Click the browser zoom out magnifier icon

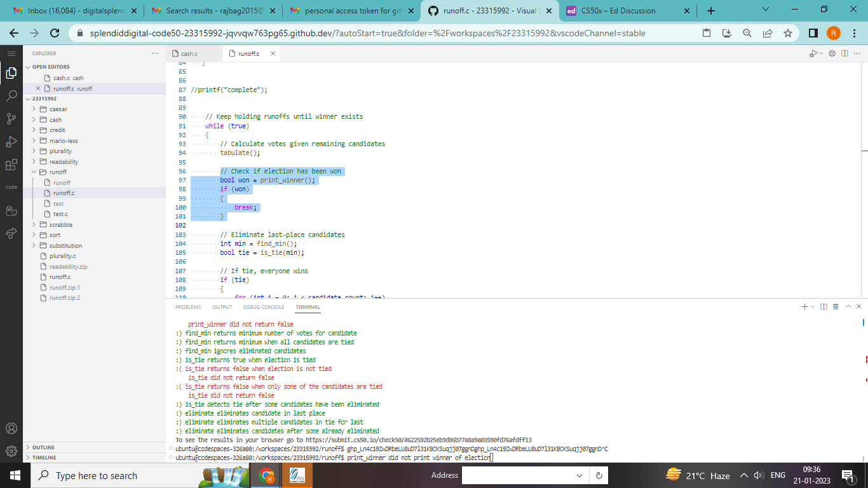point(747,33)
